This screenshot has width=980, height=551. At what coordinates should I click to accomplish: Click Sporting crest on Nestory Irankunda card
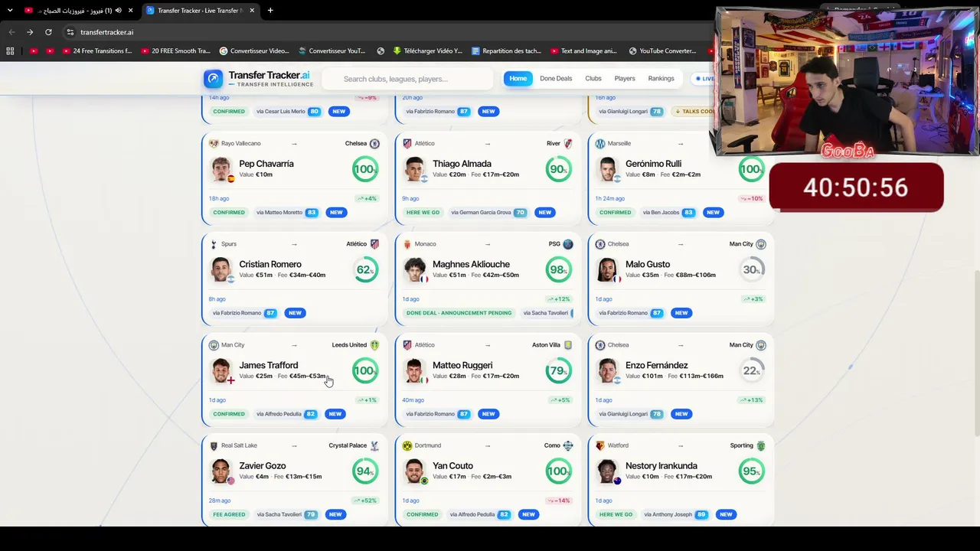[x=761, y=445]
